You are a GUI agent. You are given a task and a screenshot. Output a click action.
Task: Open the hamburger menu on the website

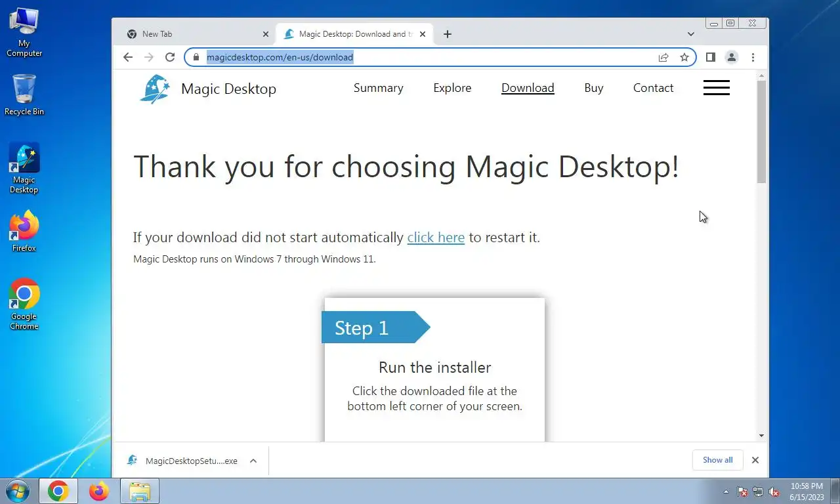click(716, 88)
